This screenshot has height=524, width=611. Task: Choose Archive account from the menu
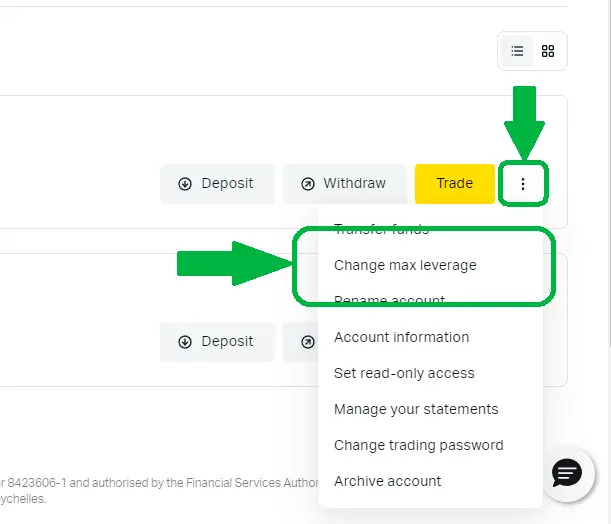[387, 481]
